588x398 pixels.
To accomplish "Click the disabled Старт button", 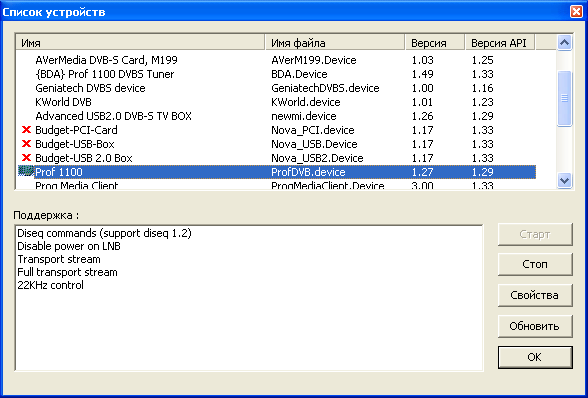I will [x=535, y=234].
